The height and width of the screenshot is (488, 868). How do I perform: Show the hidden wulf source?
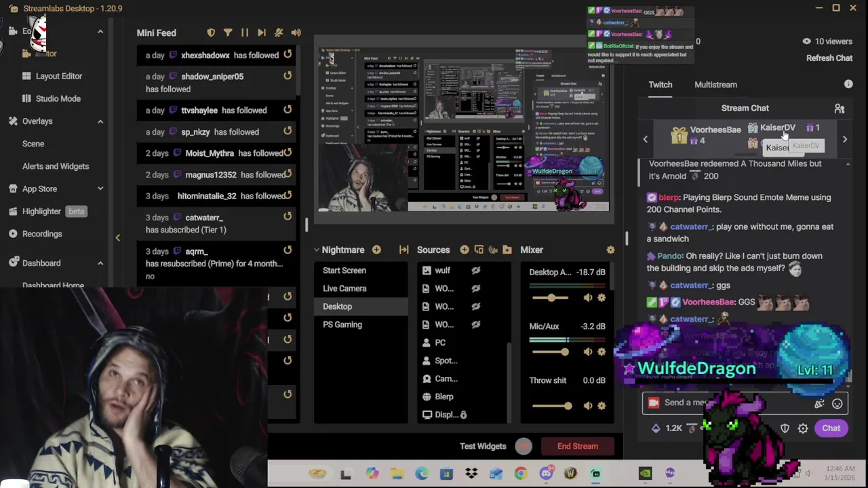(x=476, y=270)
